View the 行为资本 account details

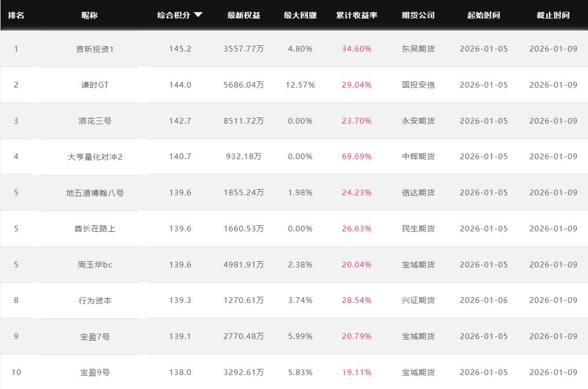pyautogui.click(x=94, y=300)
